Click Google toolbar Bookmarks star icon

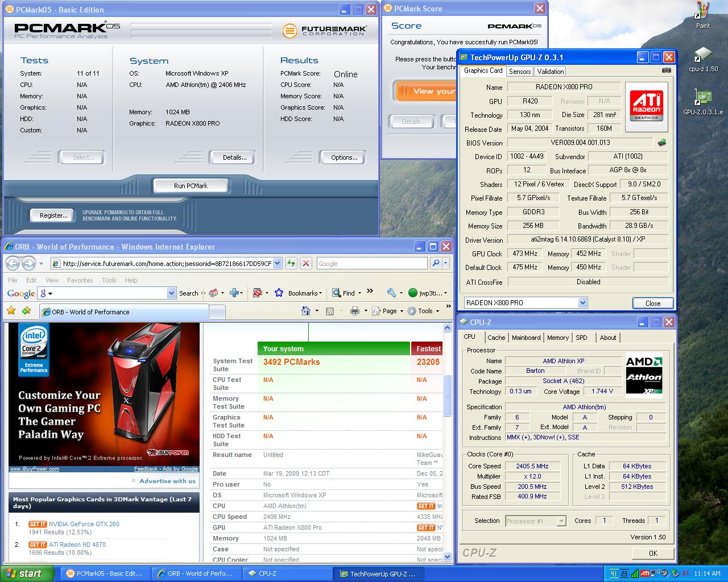click(x=279, y=293)
